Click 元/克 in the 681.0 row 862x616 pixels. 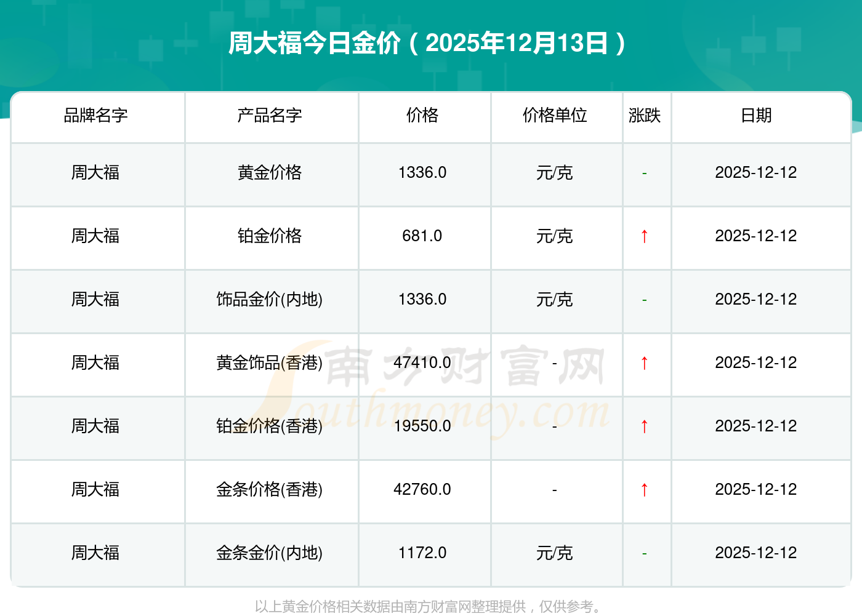pos(555,236)
